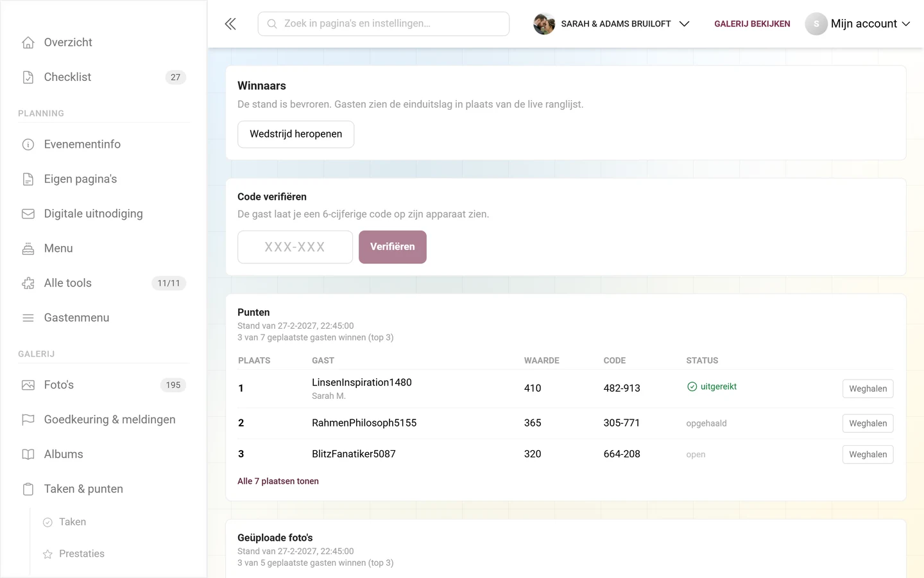
Task: Click the Taken & punten clipboard icon
Action: click(x=28, y=489)
